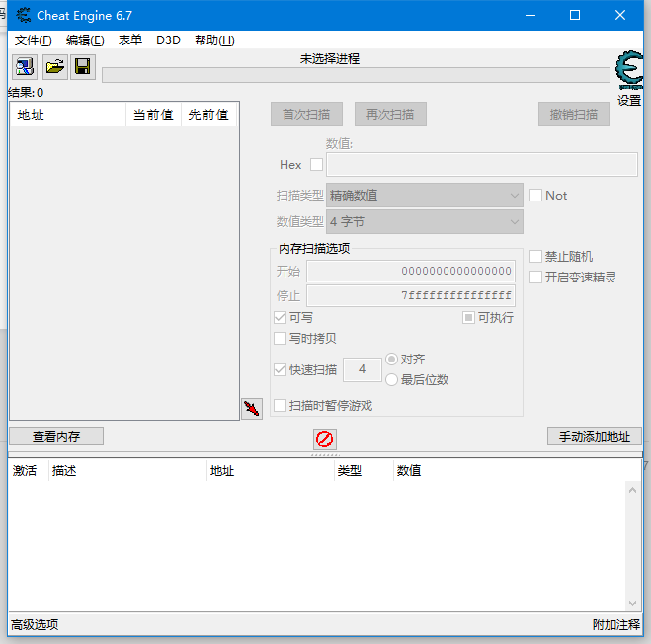Toggle 快速扫描 checkbox
Image resolution: width=651 pixels, height=644 pixels.
point(280,369)
